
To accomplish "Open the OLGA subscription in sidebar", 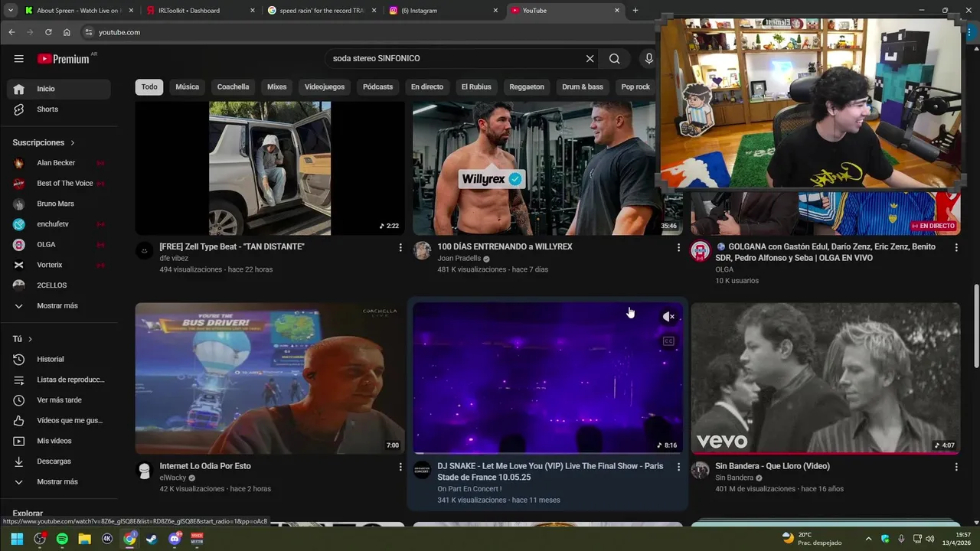I will coord(58,244).
